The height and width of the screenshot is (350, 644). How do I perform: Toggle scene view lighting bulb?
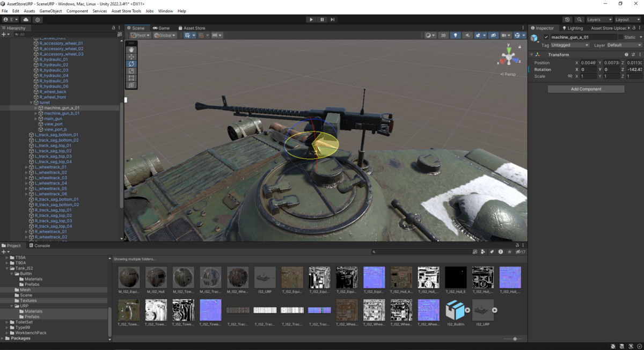click(456, 35)
